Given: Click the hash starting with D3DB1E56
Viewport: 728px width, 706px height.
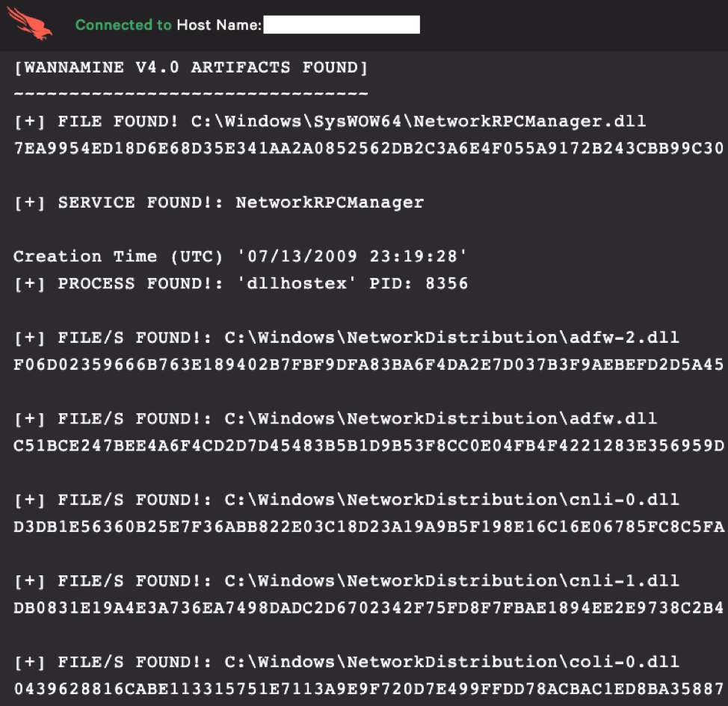Looking at the screenshot, I should click(x=368, y=527).
